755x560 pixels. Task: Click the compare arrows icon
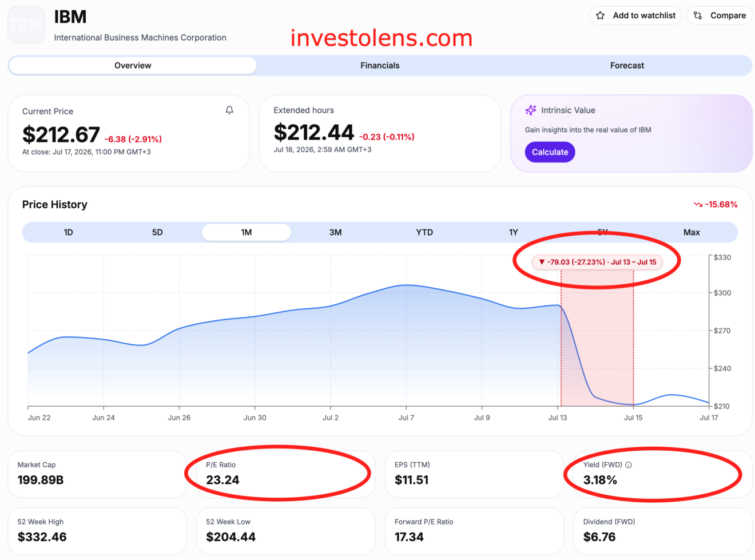click(697, 15)
